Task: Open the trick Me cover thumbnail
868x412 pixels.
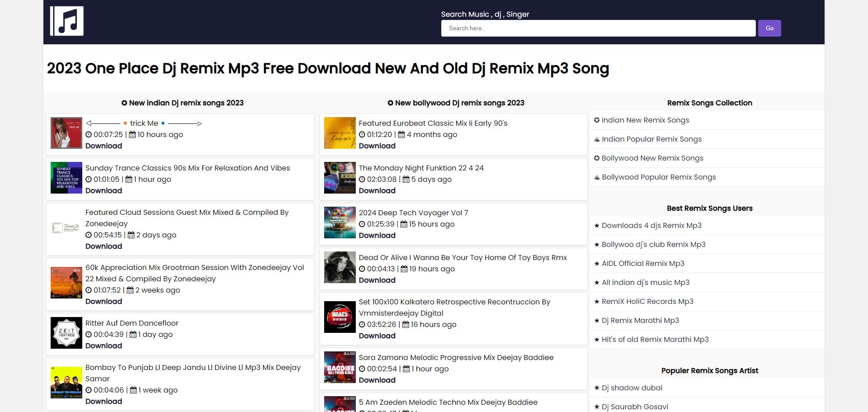Action: 66,133
